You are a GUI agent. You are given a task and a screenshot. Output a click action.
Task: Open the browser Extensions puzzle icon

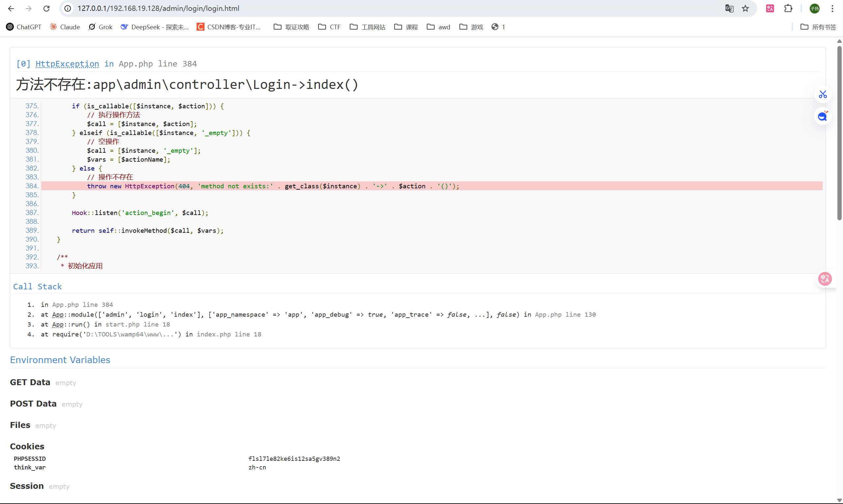coord(788,9)
